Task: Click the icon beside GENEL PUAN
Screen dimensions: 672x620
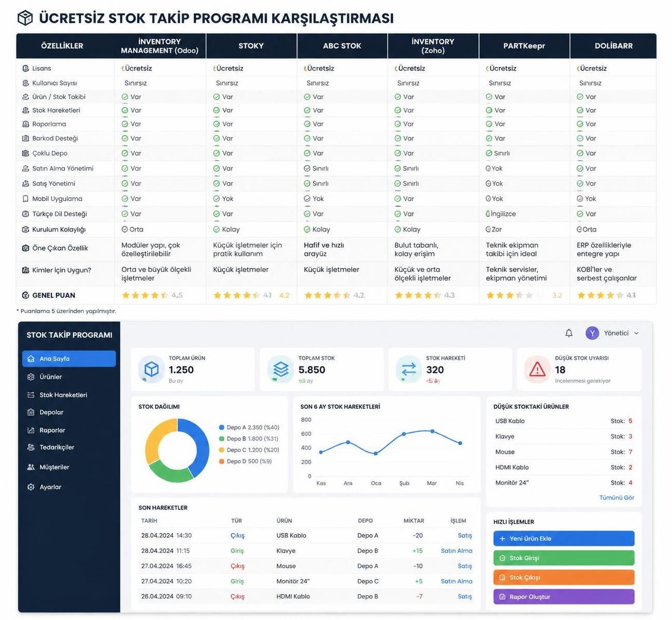Action: pyautogui.click(x=26, y=296)
